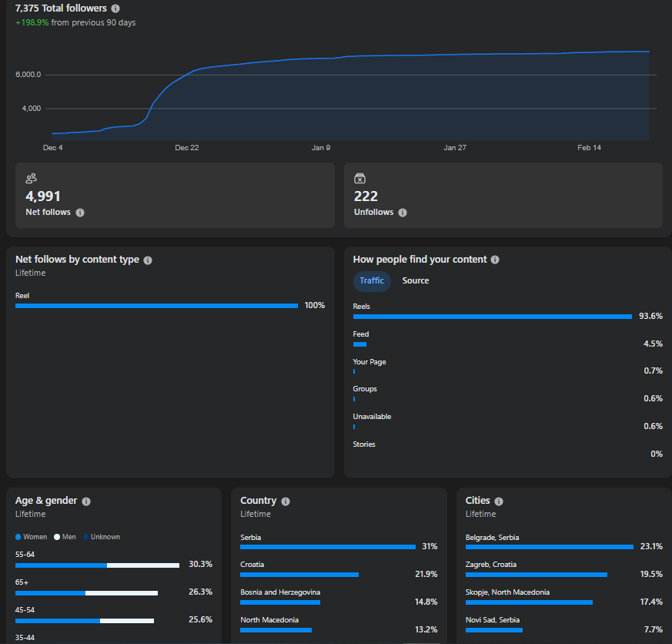Click the Cities info icon
The image size is (672, 644).
pos(499,501)
